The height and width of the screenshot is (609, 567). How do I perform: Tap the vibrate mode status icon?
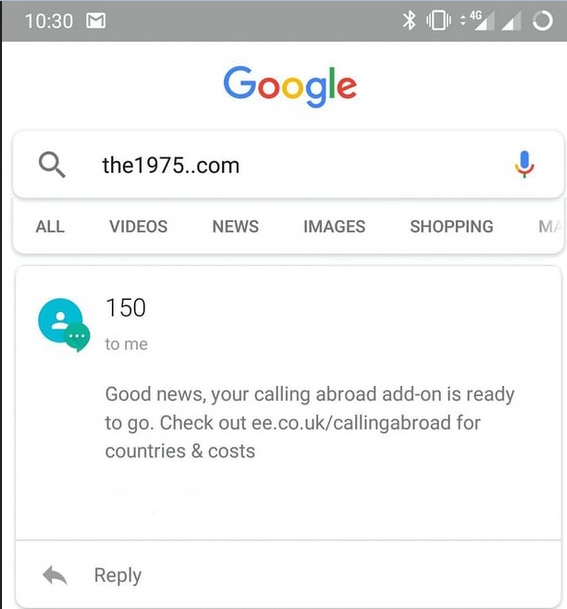(x=438, y=20)
